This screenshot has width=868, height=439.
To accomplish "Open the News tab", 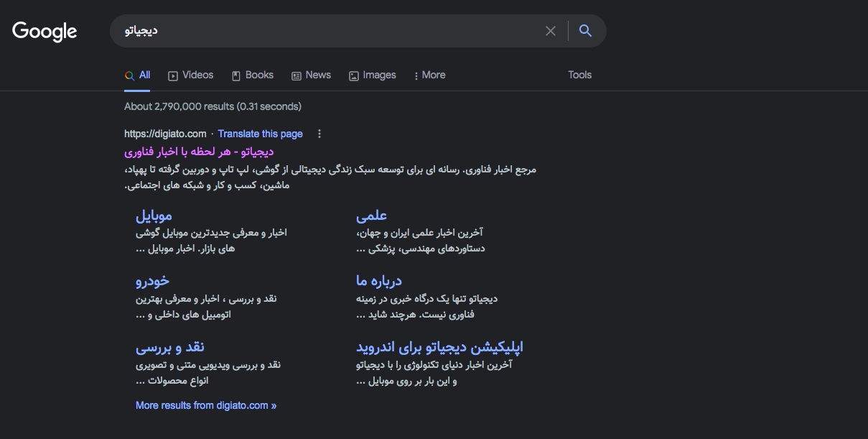I will pyautogui.click(x=312, y=75).
